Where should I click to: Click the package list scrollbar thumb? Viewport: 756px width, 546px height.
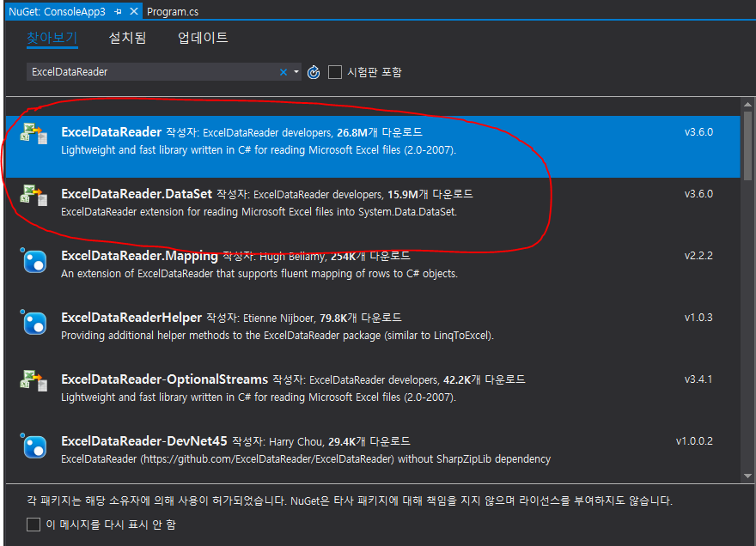747,146
